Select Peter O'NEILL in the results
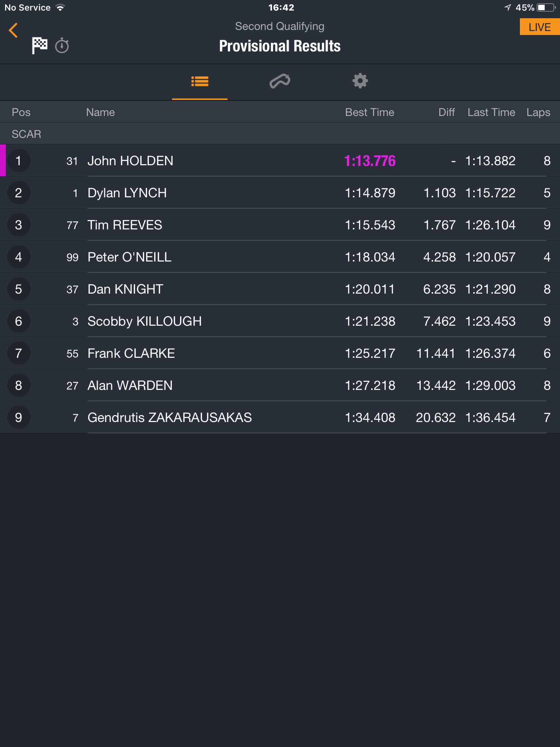 click(280, 257)
